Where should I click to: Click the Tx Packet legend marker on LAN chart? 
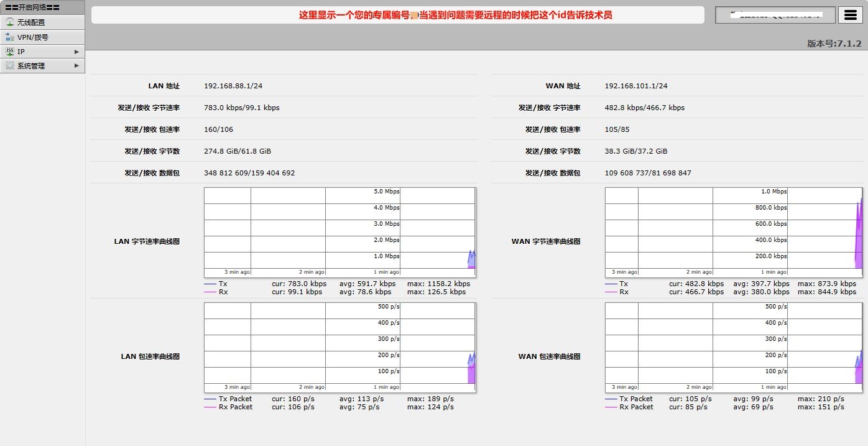(x=211, y=399)
